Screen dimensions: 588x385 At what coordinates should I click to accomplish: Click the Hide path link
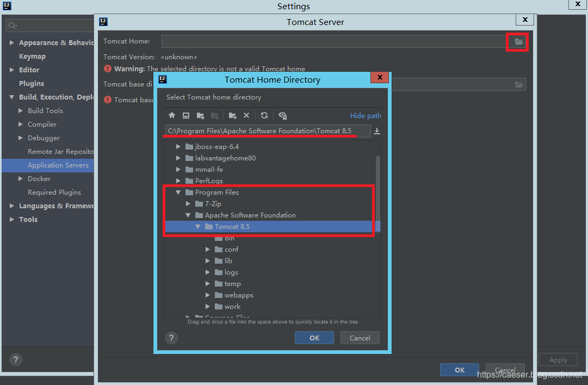point(365,115)
